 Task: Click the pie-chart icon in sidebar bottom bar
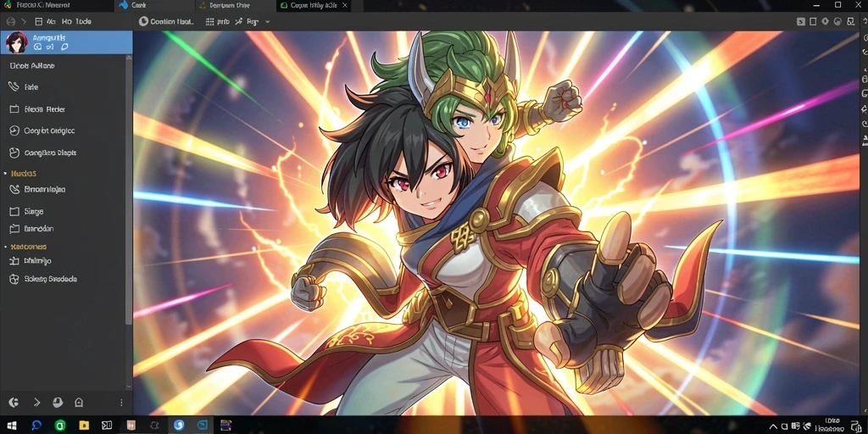(x=58, y=403)
